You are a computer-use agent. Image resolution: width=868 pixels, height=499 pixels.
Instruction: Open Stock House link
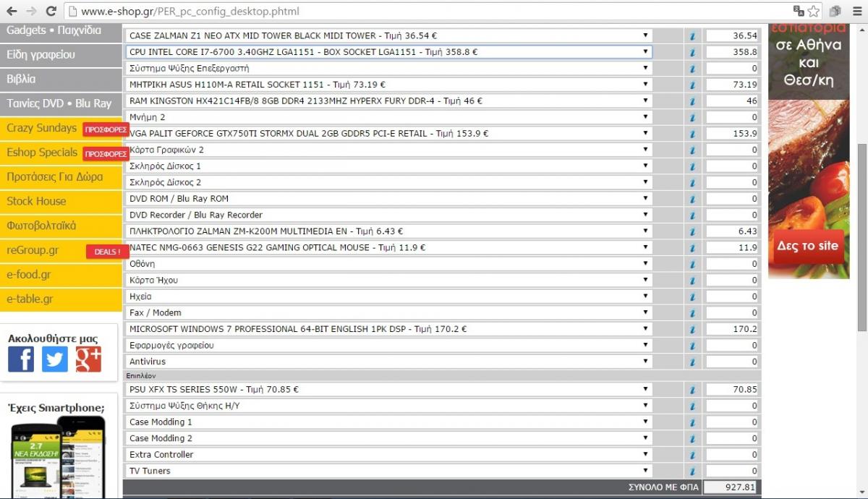[x=61, y=202]
